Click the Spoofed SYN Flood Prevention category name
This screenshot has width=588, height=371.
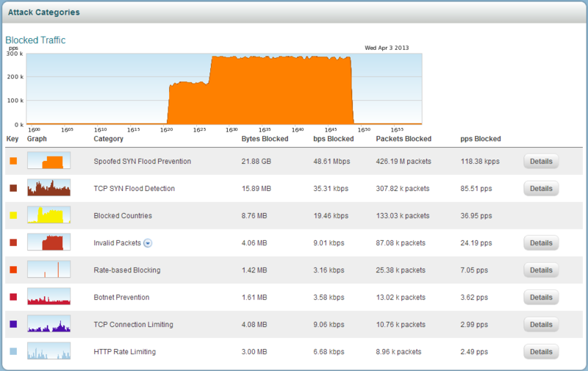click(142, 162)
